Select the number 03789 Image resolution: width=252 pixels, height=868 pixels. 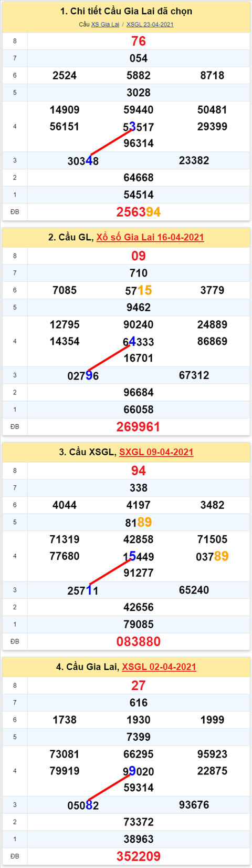212,556
